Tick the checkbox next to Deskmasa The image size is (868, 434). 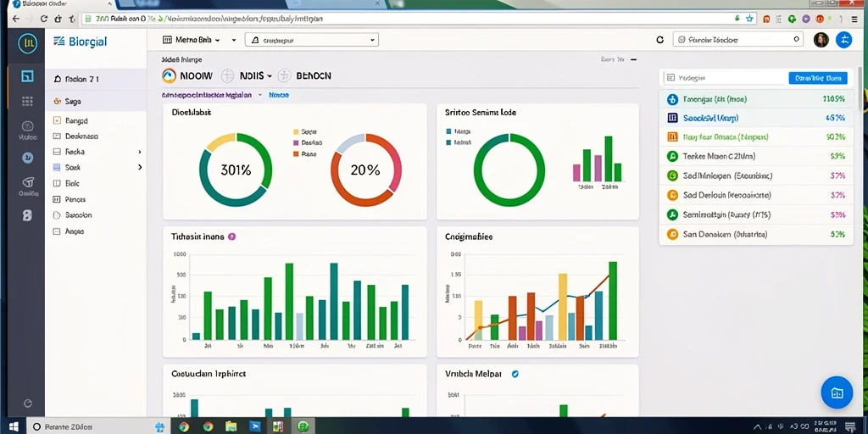(57, 136)
